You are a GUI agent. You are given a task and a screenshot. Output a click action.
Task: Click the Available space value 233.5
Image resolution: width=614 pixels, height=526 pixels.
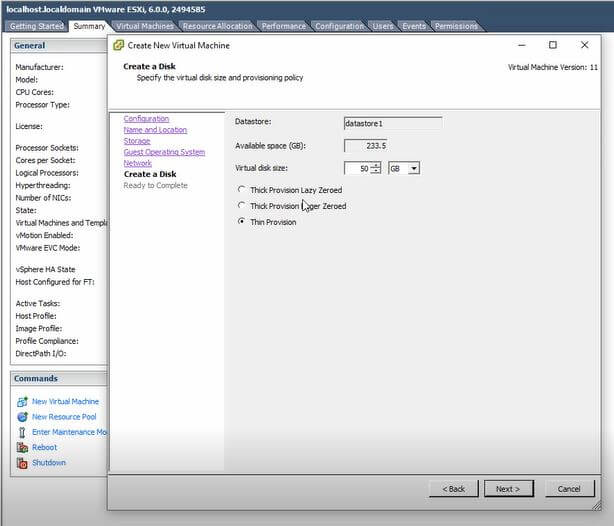coord(365,146)
